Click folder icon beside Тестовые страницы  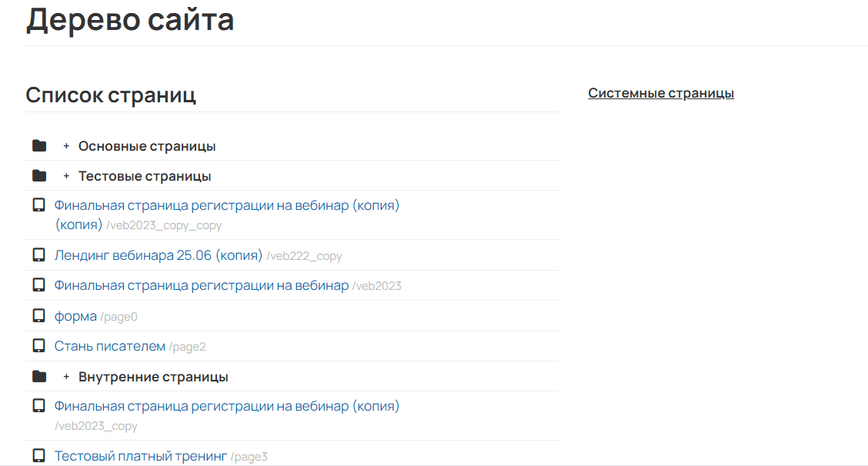point(39,176)
